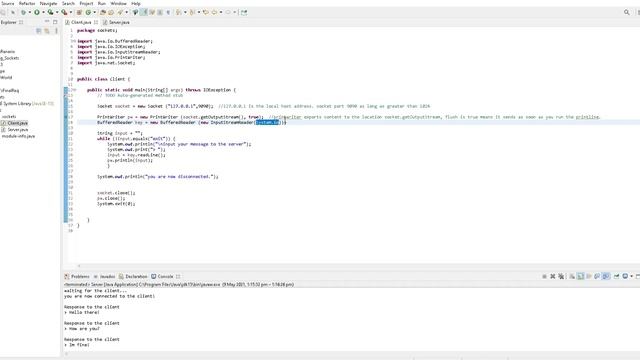This screenshot has height=360, width=640.
Task: Click the console Terminate stop icon
Action: coord(544,276)
